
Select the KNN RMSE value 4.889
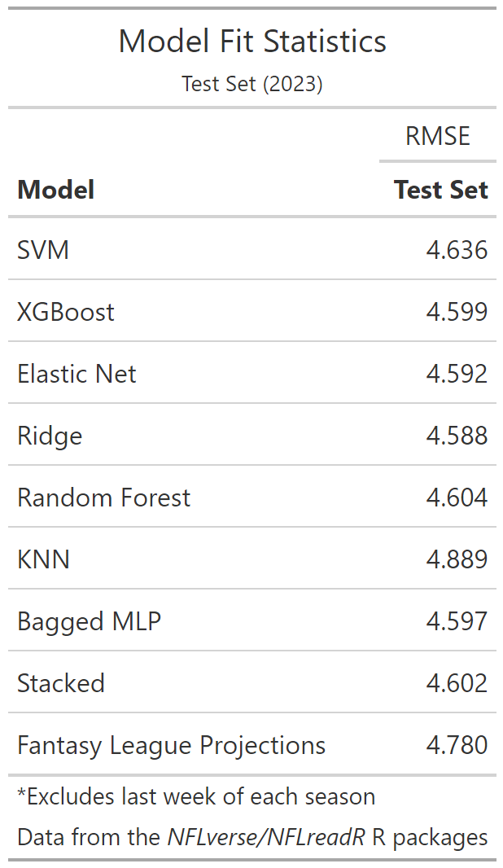click(457, 559)
